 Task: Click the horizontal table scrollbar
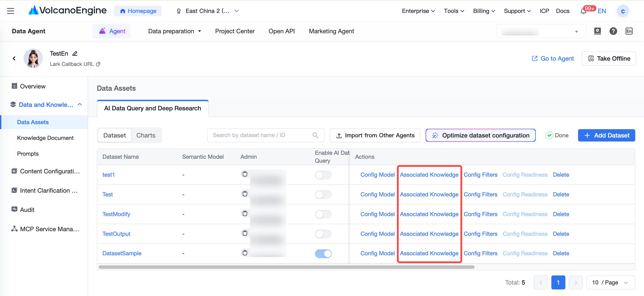click(287, 267)
